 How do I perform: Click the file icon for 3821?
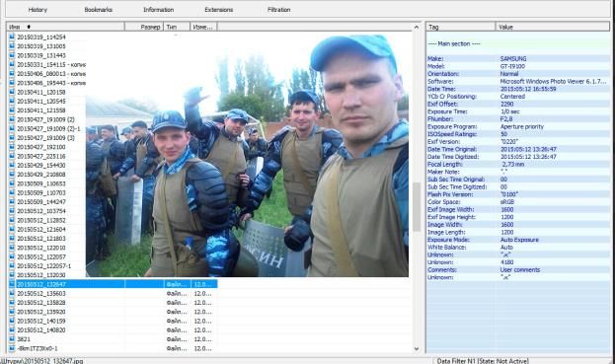click(12, 339)
